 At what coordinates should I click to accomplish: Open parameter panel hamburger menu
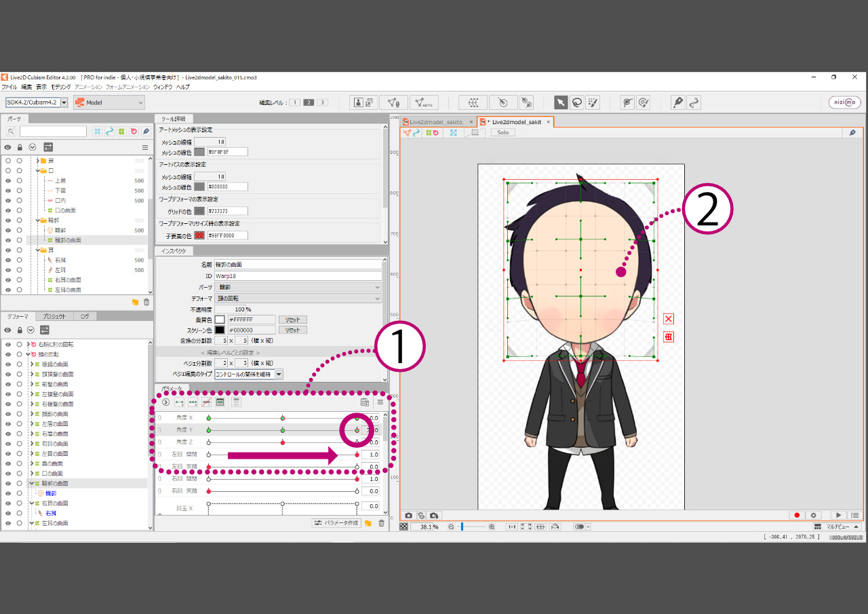click(x=380, y=402)
